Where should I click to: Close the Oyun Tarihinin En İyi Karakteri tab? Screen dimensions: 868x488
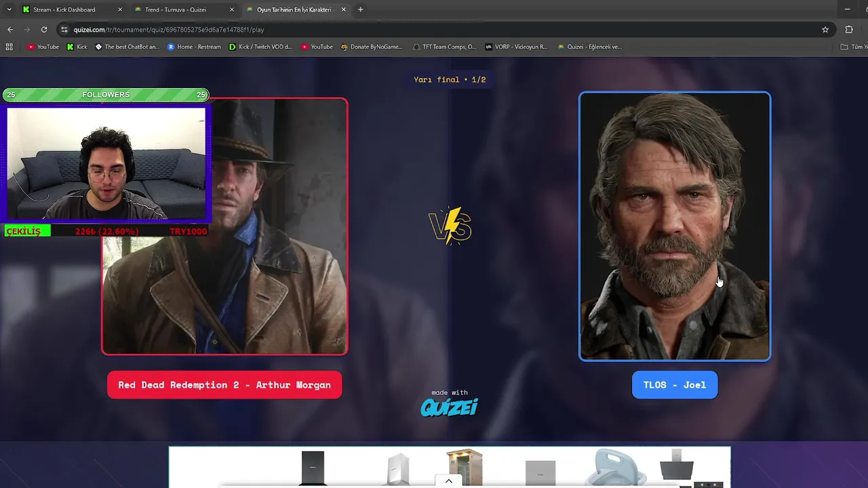click(344, 9)
